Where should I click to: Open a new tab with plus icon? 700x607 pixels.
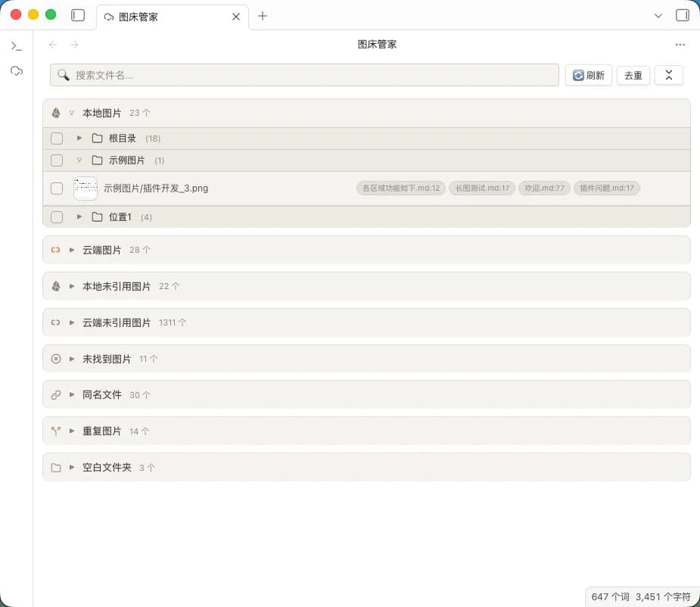coord(263,16)
